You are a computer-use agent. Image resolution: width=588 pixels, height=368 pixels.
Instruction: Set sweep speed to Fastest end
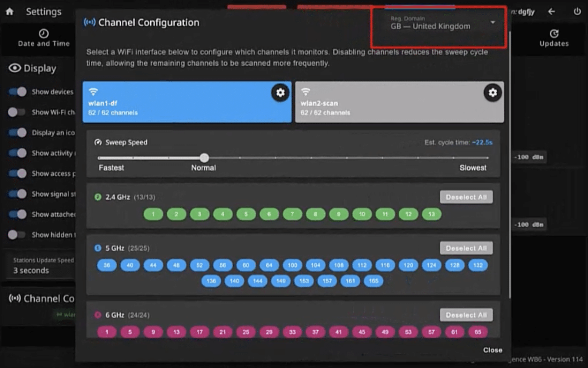tap(99, 158)
